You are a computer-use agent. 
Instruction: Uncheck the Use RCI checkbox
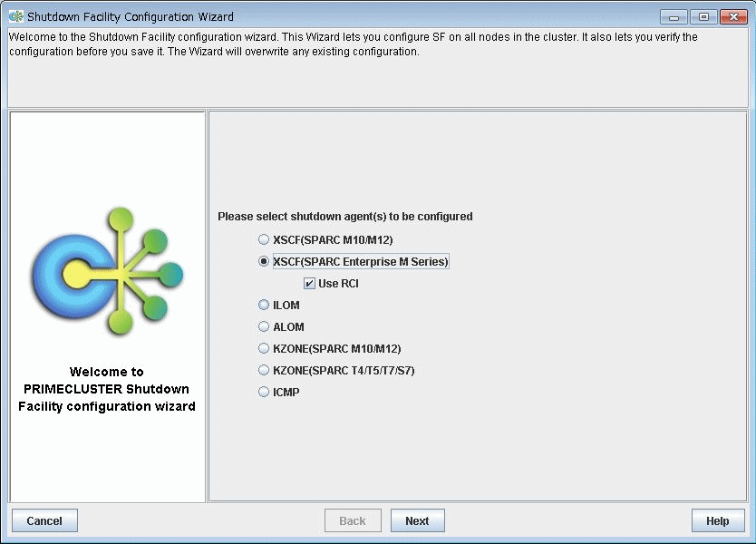click(309, 284)
